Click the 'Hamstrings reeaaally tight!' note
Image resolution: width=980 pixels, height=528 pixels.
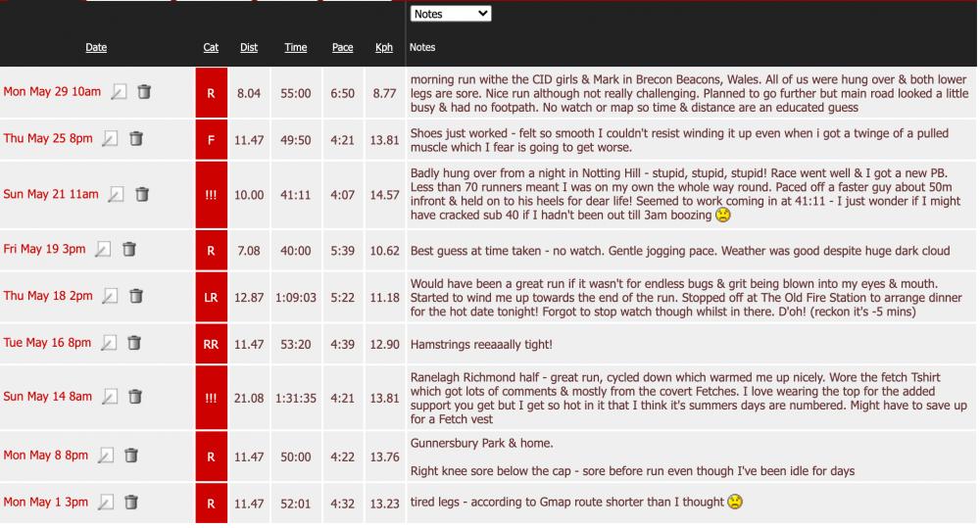[x=481, y=344]
